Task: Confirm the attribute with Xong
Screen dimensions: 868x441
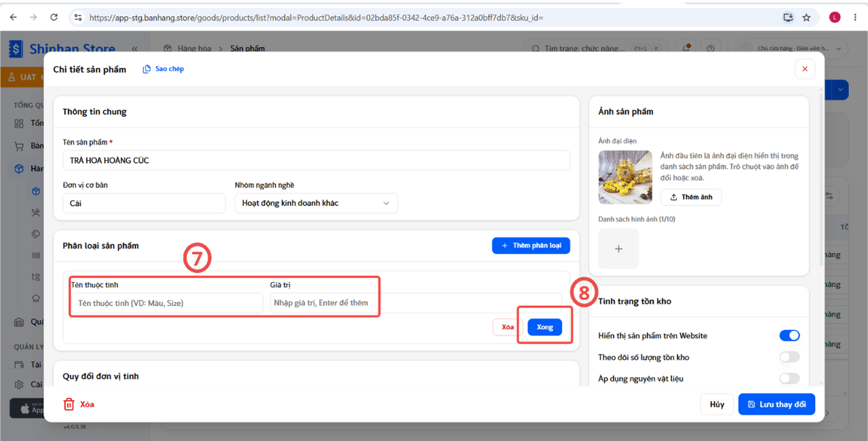Action: coord(545,327)
